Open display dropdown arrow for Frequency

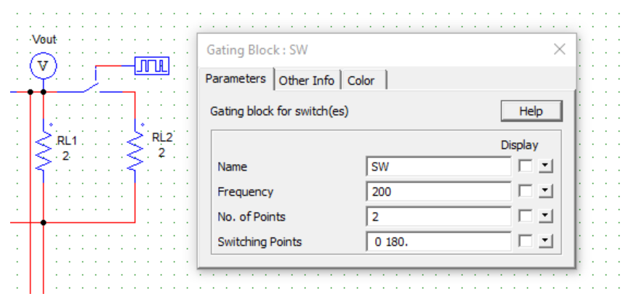pos(545,191)
